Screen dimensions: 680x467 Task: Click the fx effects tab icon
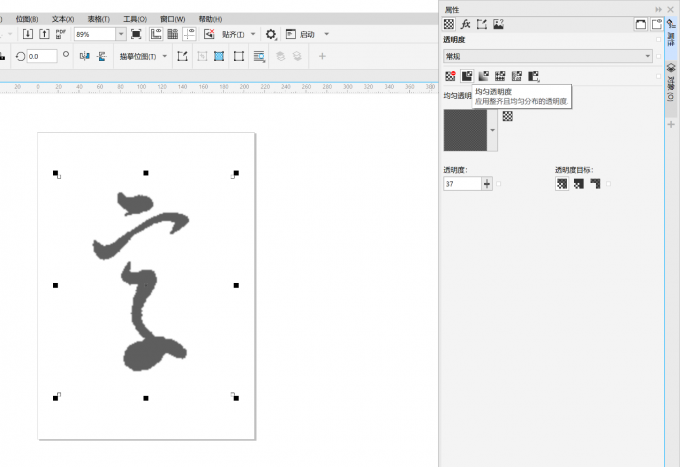point(465,24)
